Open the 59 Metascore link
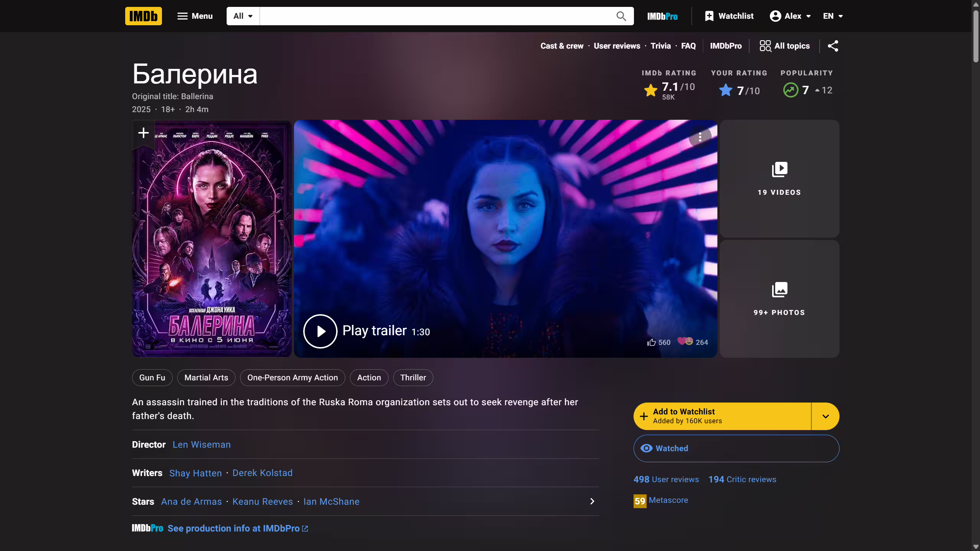Image resolution: width=980 pixels, height=551 pixels. [661, 500]
